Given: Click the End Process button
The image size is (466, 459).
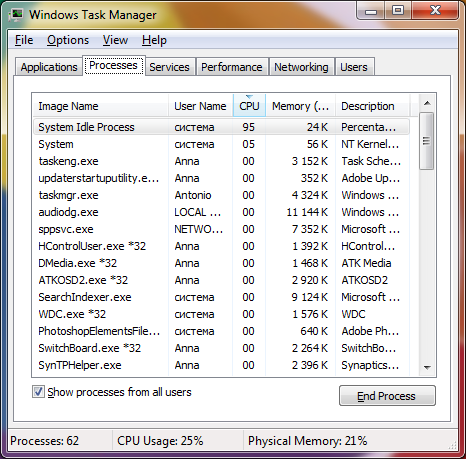Looking at the screenshot, I should point(387,396).
